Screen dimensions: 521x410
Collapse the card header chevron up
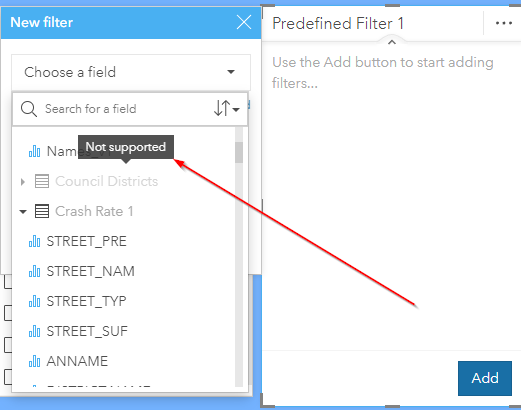tap(392, 42)
